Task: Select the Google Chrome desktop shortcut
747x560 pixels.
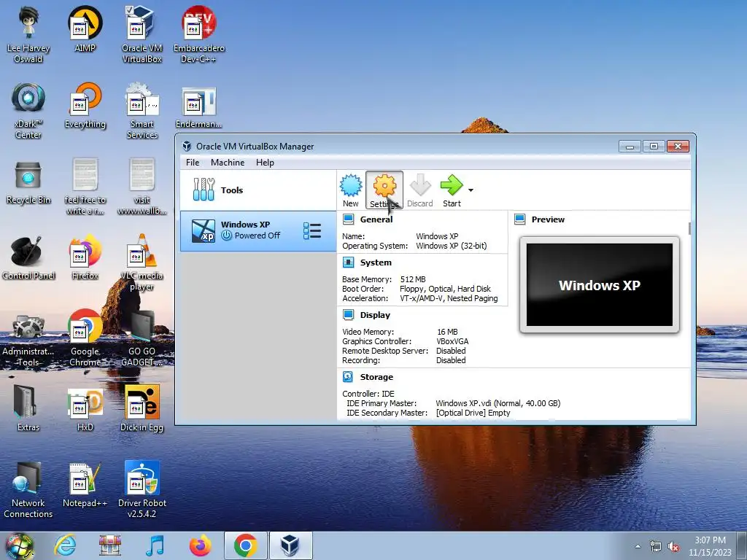Action: [x=85, y=338]
